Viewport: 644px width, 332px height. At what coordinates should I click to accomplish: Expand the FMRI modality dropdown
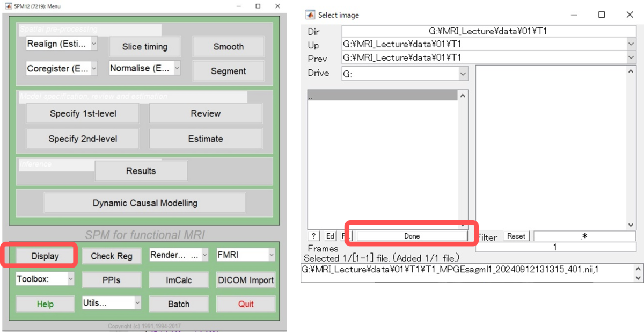click(x=245, y=255)
